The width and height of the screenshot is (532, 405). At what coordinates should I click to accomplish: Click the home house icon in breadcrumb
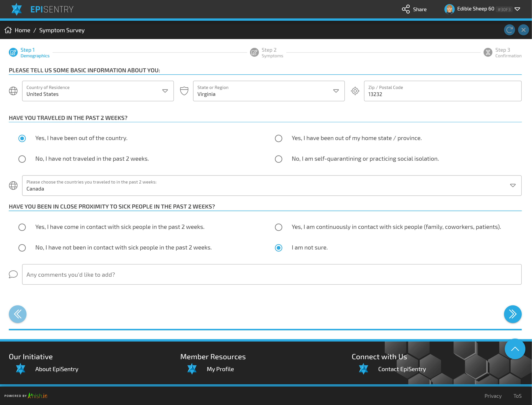coord(8,30)
